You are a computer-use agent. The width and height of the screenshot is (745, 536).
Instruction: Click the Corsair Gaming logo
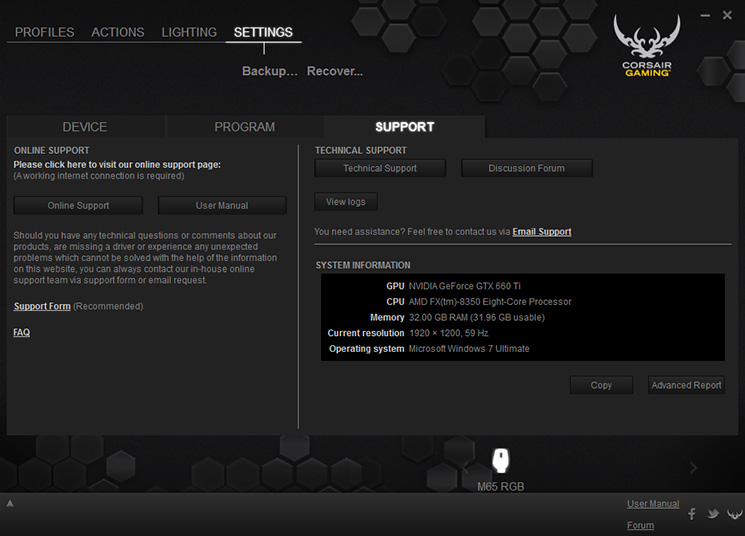click(647, 46)
